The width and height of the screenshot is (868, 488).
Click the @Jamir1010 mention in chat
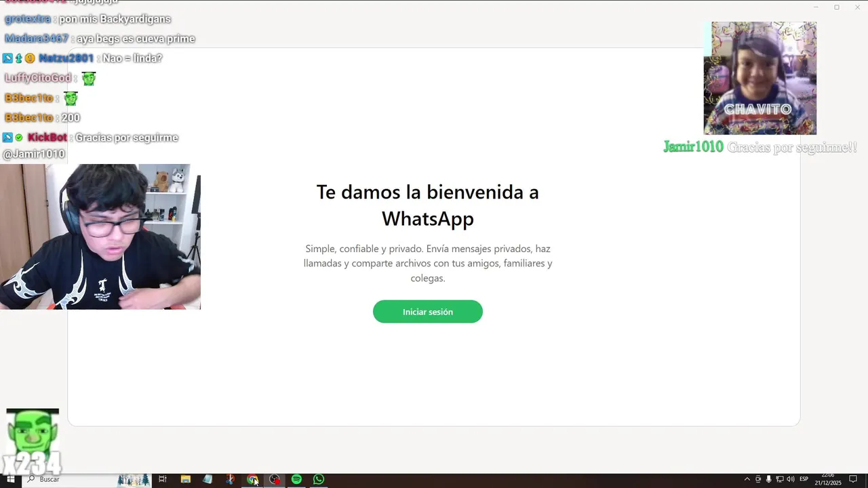point(34,155)
